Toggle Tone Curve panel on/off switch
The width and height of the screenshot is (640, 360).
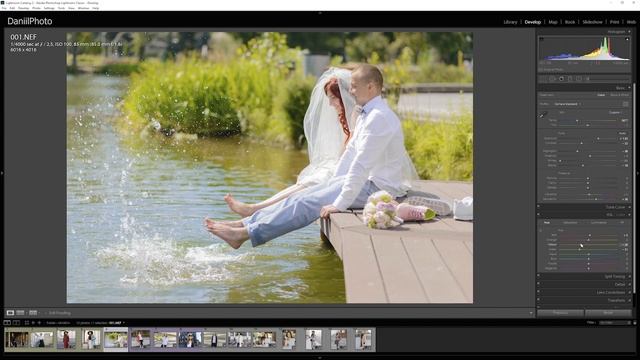click(x=538, y=206)
